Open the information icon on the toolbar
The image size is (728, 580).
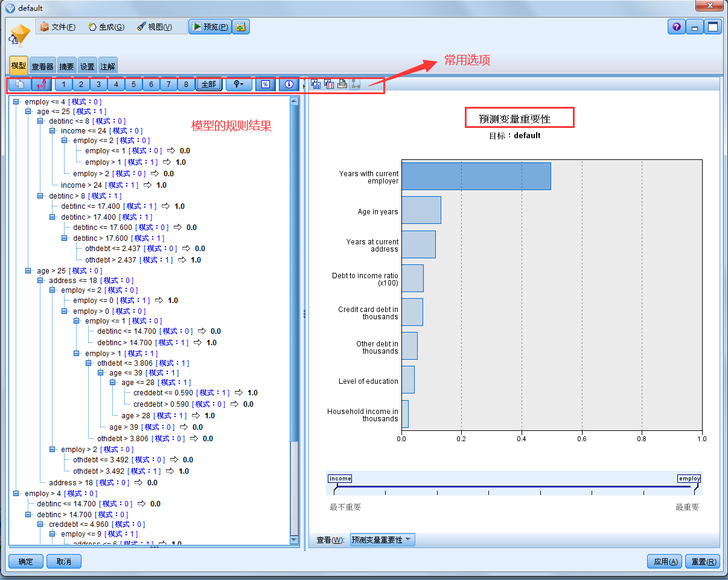pos(289,84)
